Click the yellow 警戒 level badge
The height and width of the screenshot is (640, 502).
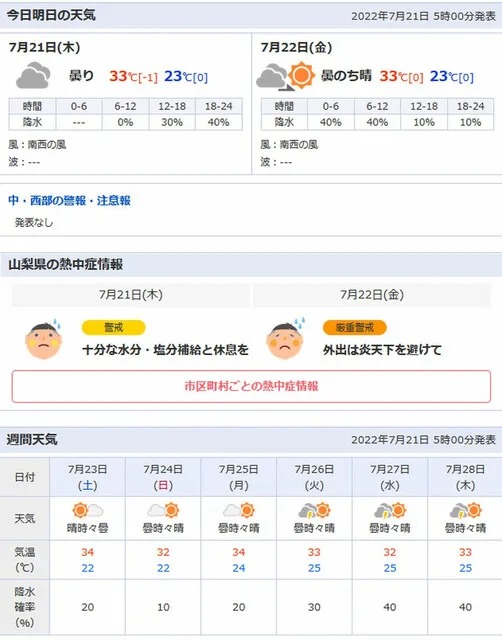113,327
